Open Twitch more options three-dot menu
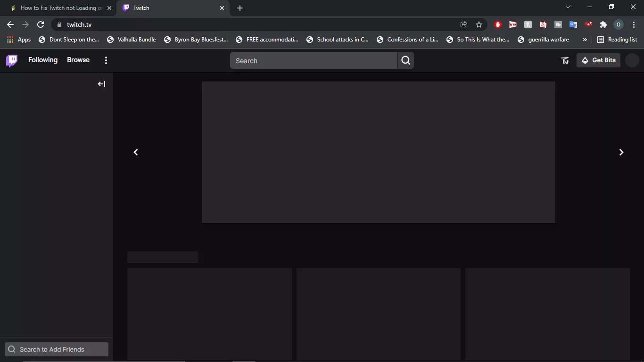This screenshot has height=362, width=644. coord(106,60)
